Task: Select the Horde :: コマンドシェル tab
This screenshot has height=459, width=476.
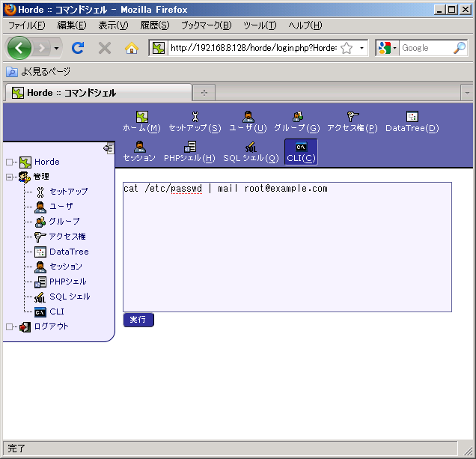Action: (x=99, y=93)
